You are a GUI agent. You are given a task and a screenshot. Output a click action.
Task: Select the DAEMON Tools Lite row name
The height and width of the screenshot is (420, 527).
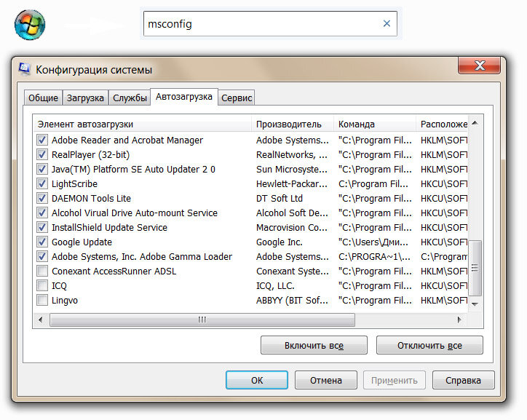91,198
